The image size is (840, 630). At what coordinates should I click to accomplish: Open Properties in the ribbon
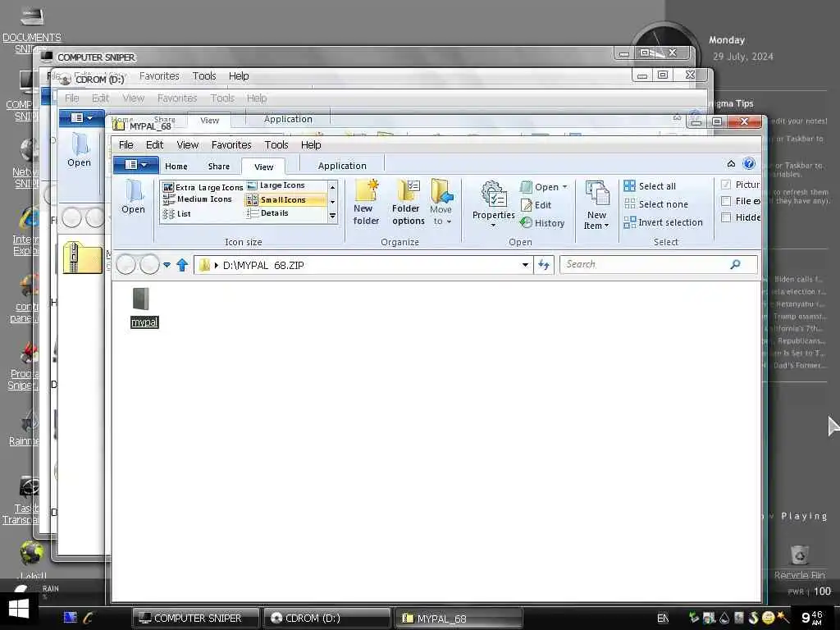point(493,203)
